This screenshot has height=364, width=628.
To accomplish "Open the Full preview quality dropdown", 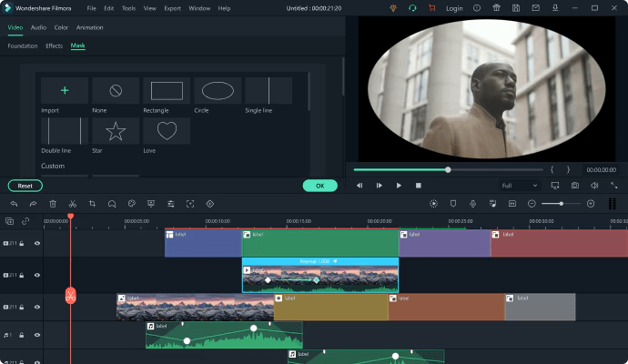I will coord(519,186).
